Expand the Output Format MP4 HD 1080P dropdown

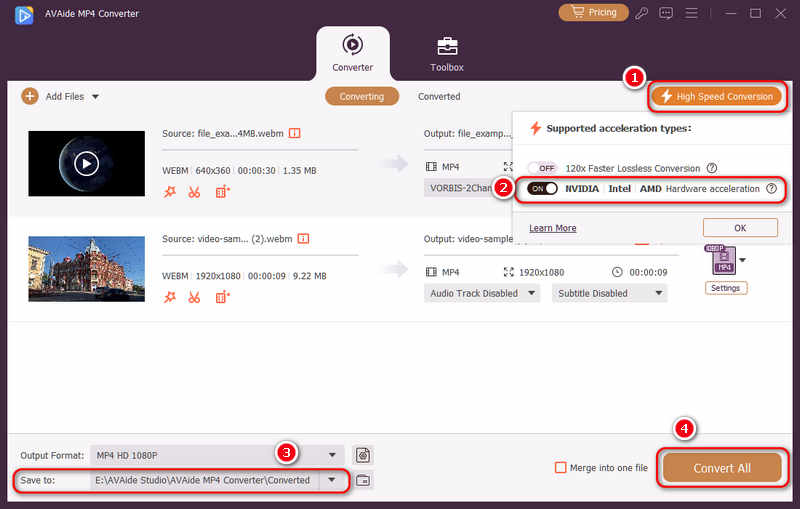332,455
